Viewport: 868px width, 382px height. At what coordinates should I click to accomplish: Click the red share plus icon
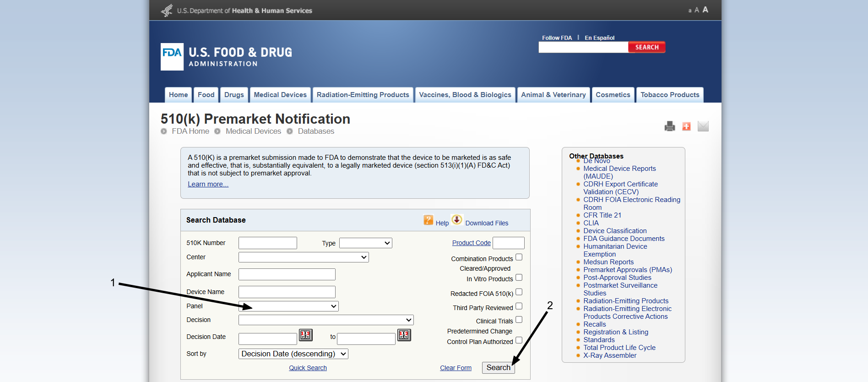(x=686, y=126)
